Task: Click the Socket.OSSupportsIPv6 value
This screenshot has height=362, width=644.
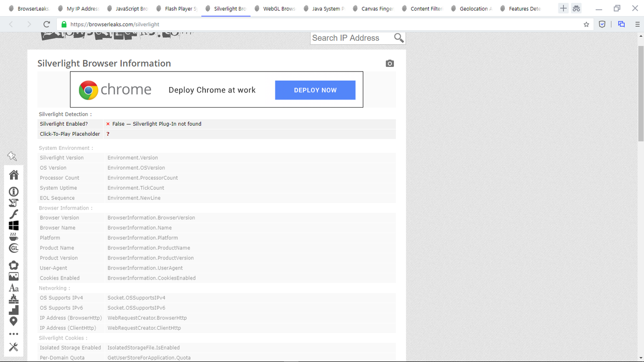Action: click(x=136, y=308)
